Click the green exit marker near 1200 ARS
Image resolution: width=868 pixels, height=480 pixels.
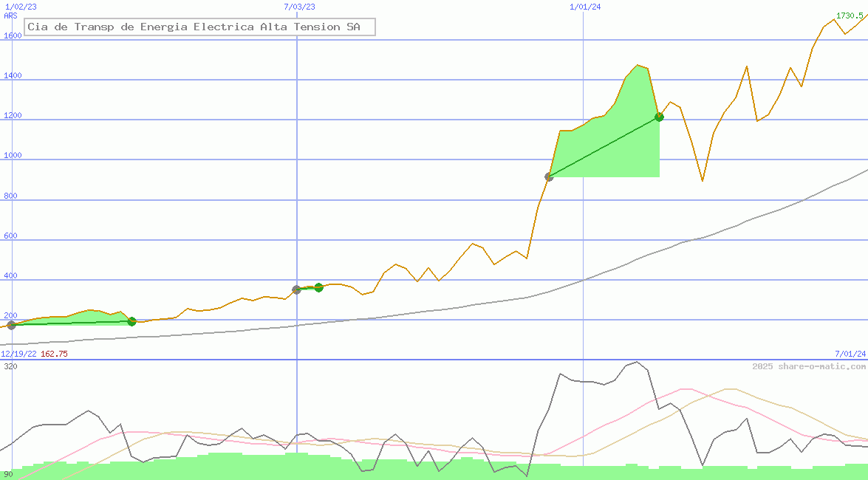coord(659,117)
